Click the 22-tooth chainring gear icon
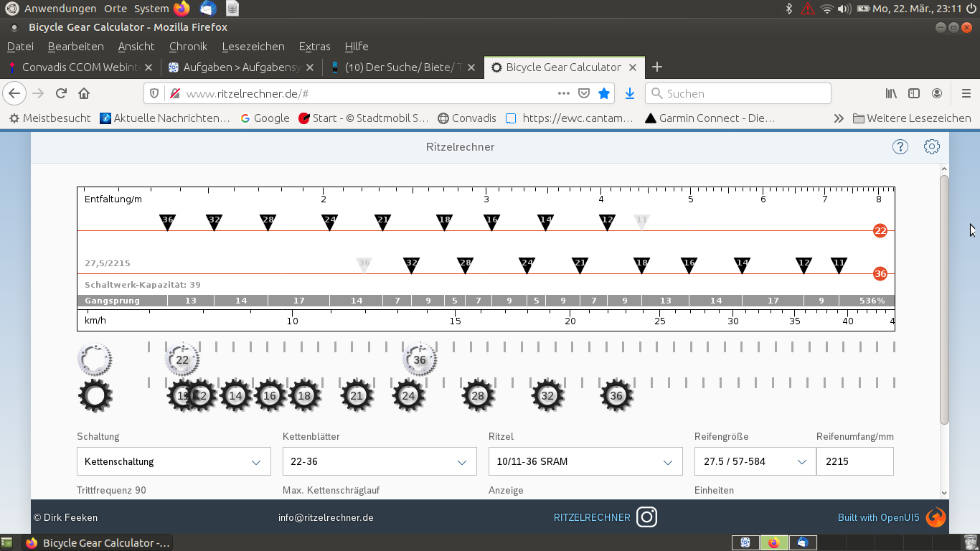The image size is (980, 551). click(x=182, y=360)
